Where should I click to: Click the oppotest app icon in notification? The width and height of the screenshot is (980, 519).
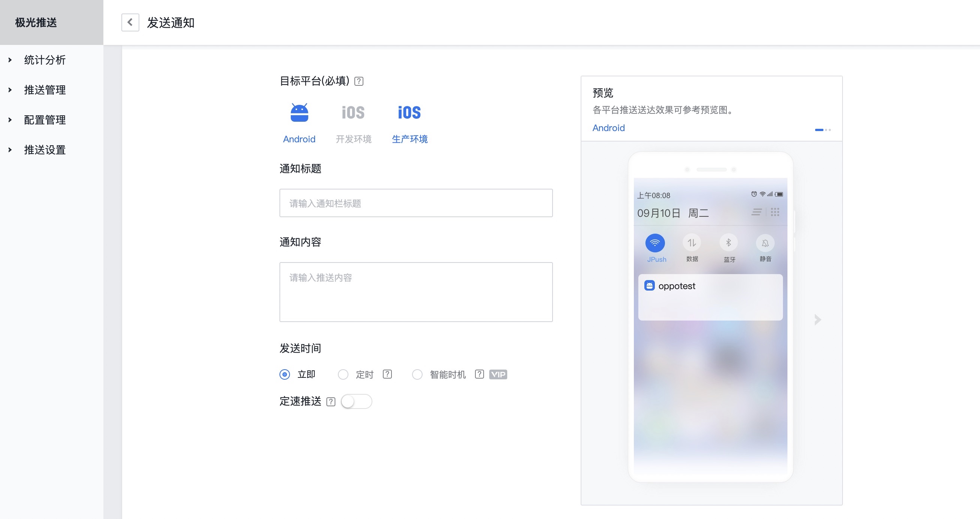pos(650,286)
